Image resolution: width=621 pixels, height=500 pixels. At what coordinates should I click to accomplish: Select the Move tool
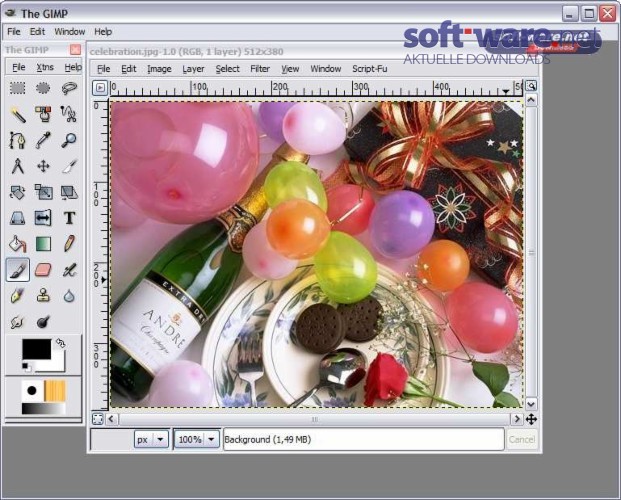pyautogui.click(x=43, y=166)
